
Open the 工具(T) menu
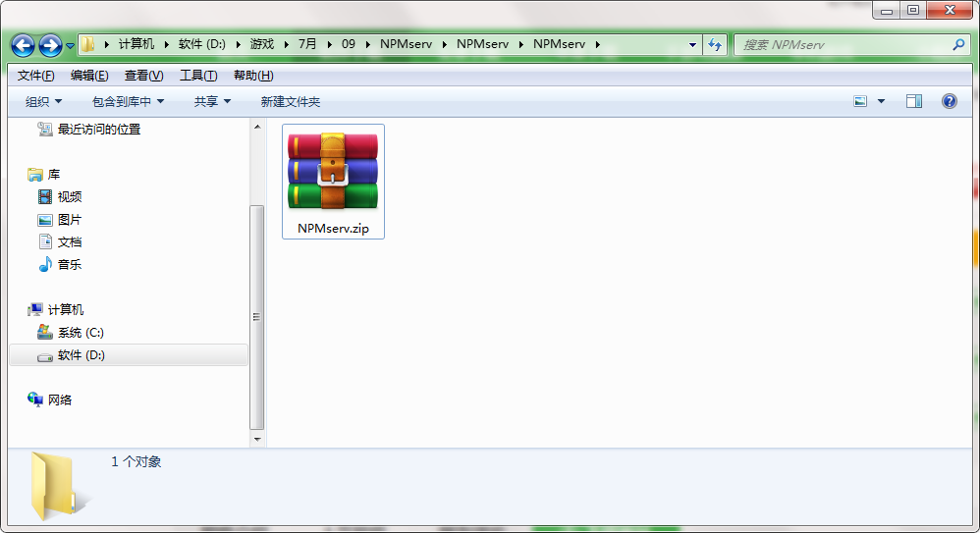click(x=198, y=76)
